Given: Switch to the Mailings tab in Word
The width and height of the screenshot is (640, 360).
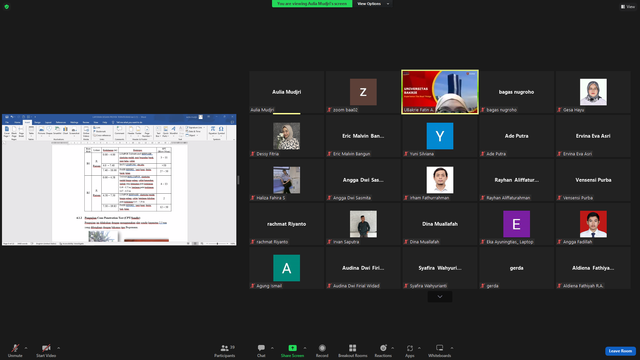Looking at the screenshot, I should 74,122.
